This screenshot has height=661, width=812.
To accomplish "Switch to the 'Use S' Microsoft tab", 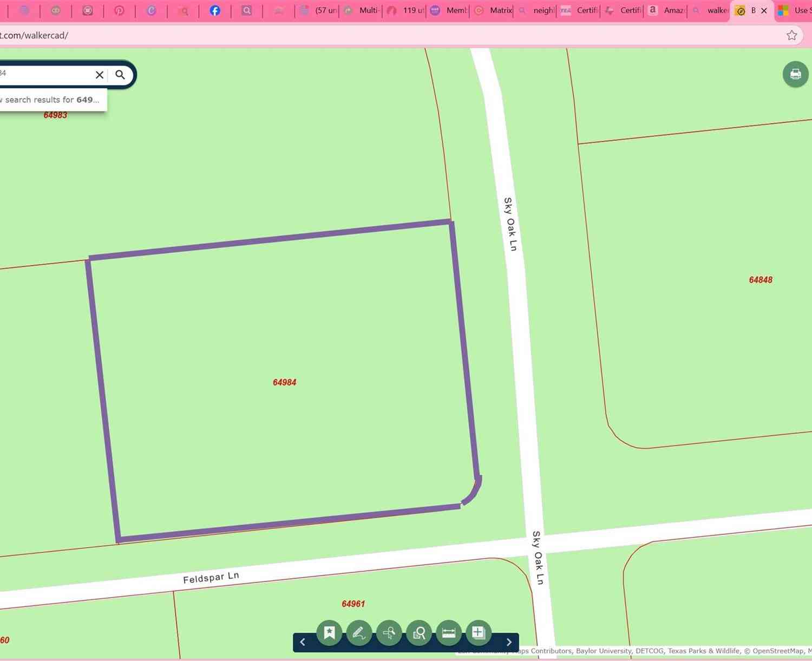I will point(794,10).
